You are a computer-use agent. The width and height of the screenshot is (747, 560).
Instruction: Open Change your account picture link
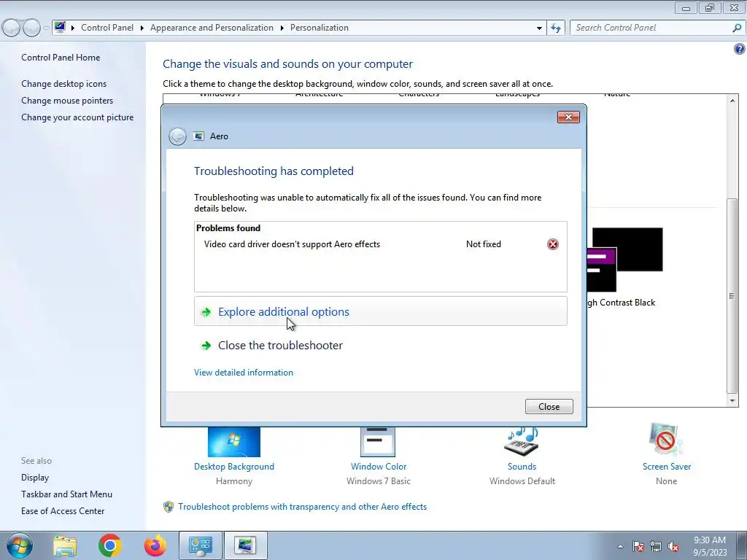click(77, 117)
